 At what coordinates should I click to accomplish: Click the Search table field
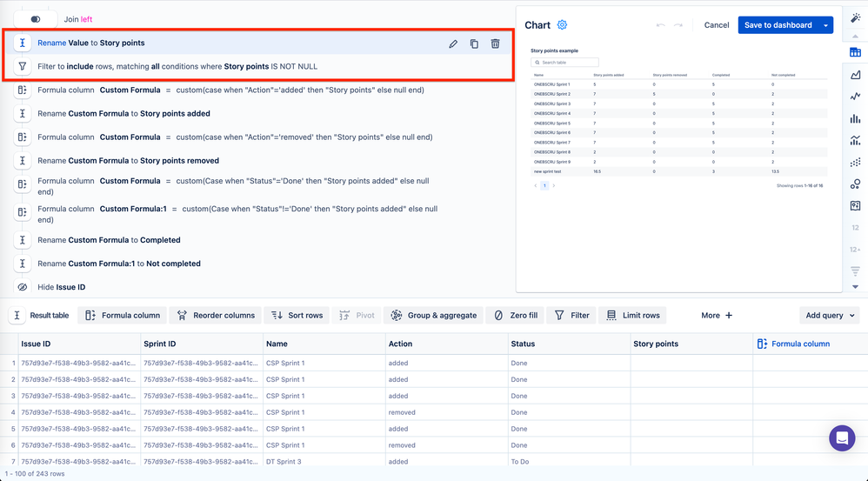(x=564, y=63)
